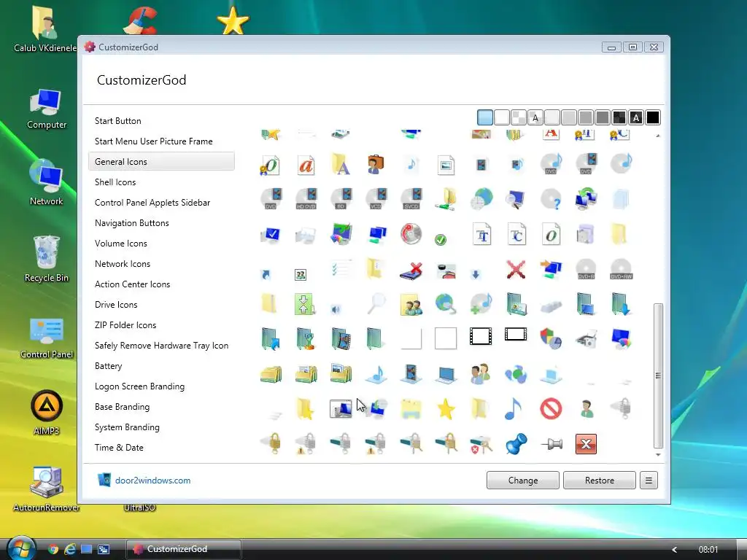Select the monitor with blue checkmark icon
Viewport: 747px width, 560px height.
(271, 235)
